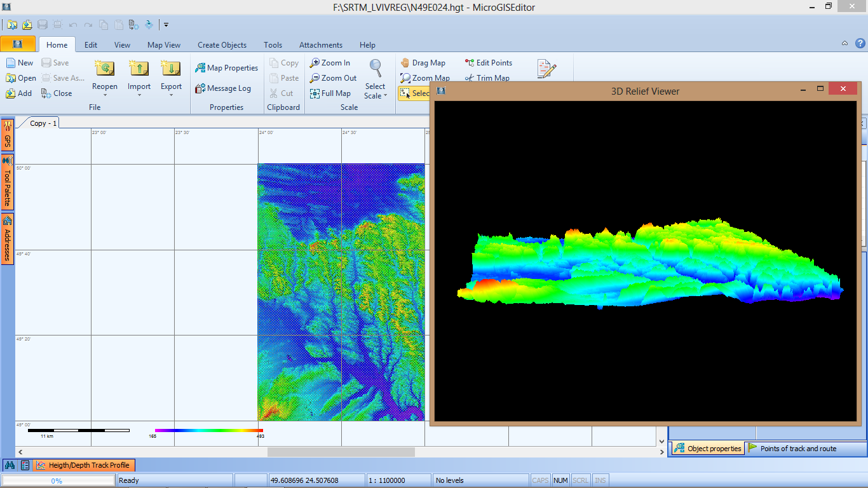Open the Message Log

(x=222, y=88)
